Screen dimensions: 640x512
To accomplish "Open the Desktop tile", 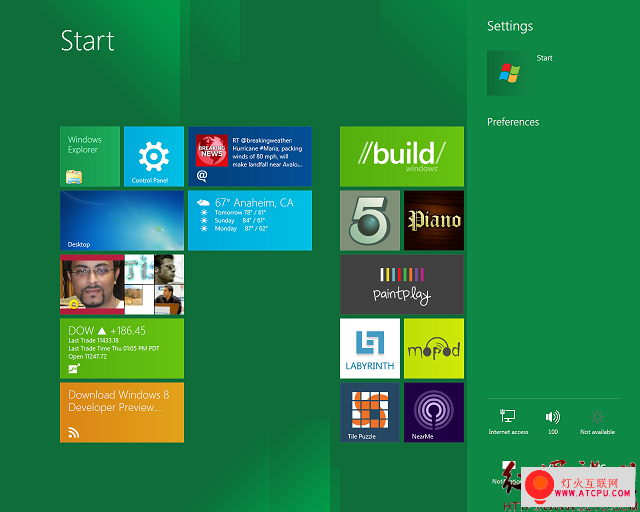I will (122, 220).
